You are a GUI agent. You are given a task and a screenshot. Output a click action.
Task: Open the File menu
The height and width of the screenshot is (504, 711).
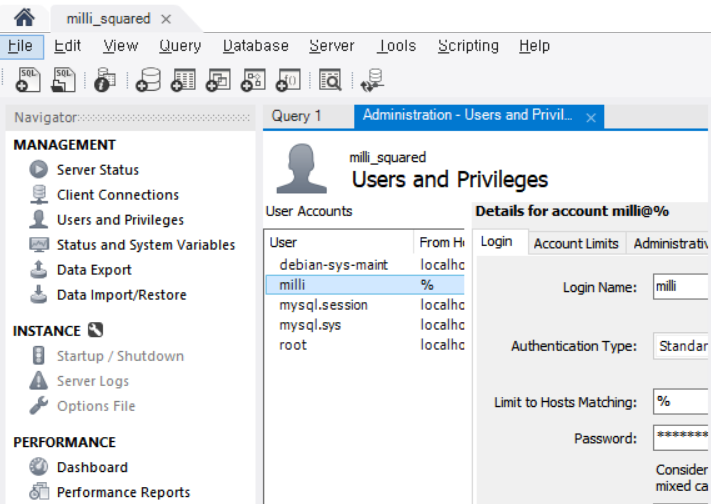pyautogui.click(x=21, y=46)
